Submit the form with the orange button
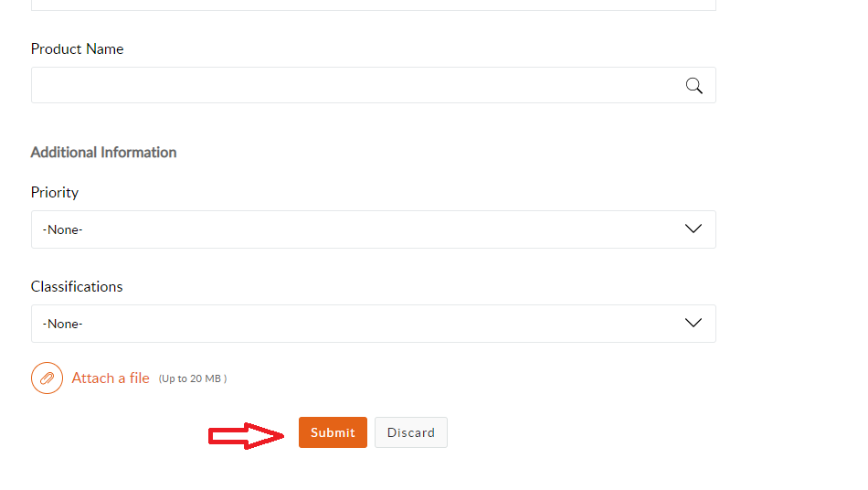This screenshot has height=490, width=868. [x=333, y=432]
